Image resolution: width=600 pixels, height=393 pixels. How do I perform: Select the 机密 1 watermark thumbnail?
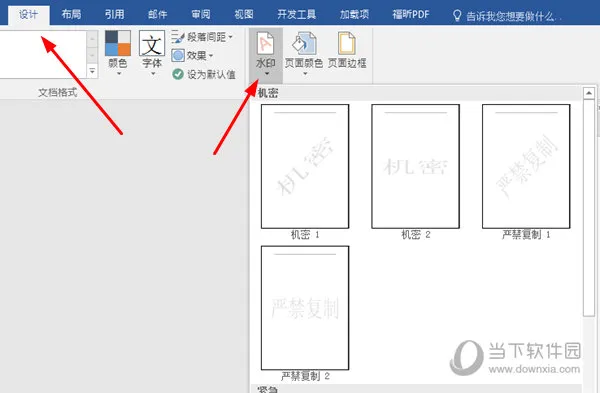pyautogui.click(x=305, y=166)
